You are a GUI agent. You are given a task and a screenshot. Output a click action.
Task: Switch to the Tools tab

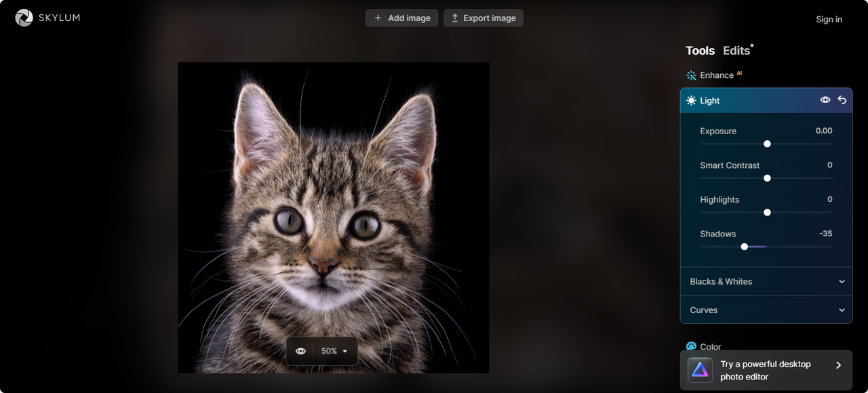[700, 51]
